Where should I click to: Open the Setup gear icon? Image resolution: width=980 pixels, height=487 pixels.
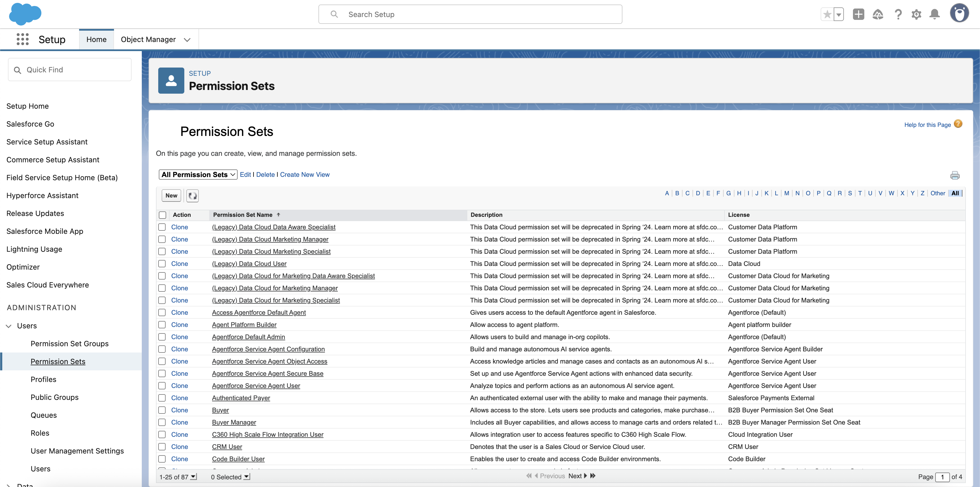(917, 14)
